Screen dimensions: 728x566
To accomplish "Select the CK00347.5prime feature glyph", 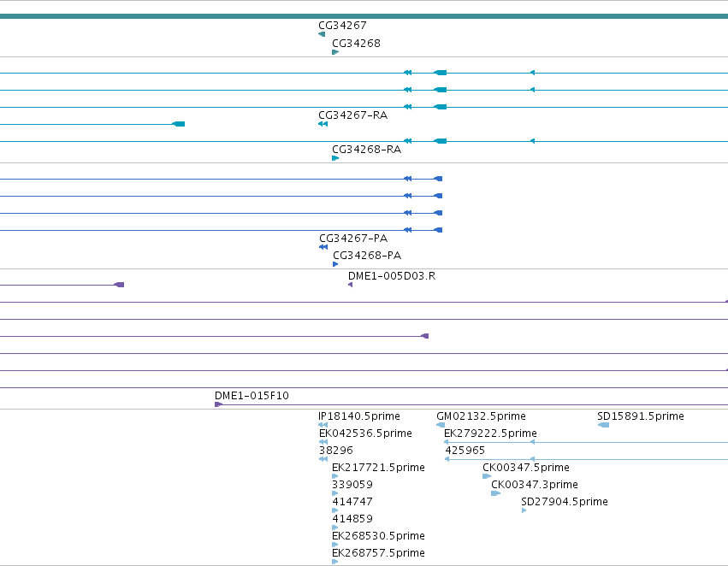I will pyautogui.click(x=487, y=476).
